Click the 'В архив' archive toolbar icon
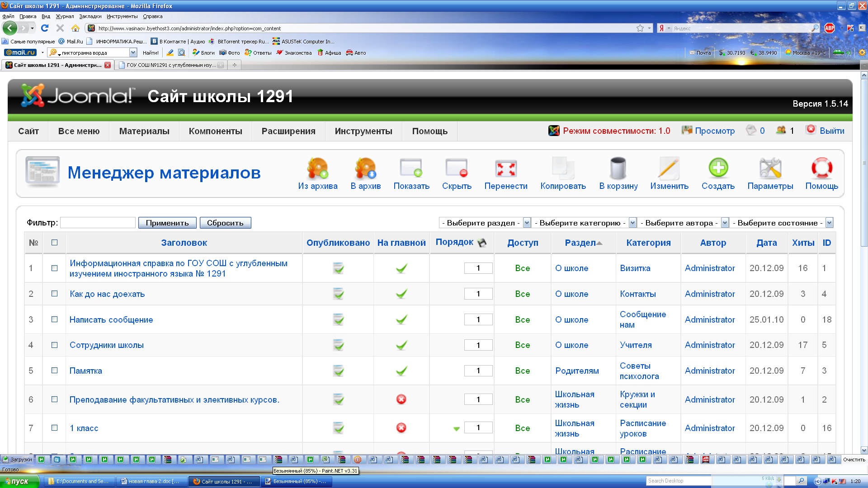Screen dimensions: 868x488 [365, 169]
